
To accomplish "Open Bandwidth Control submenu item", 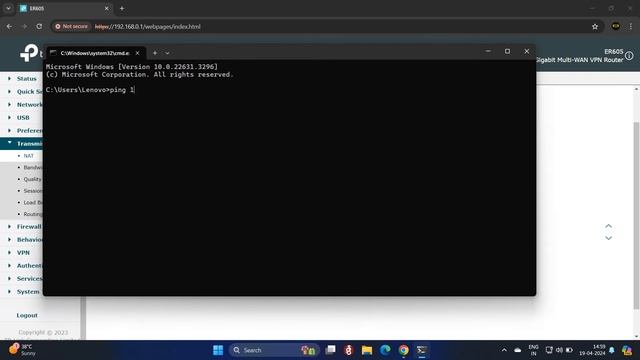I will [x=33, y=167].
